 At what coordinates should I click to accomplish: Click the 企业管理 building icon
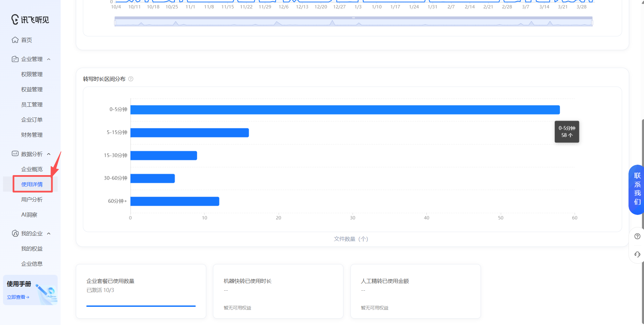15,59
